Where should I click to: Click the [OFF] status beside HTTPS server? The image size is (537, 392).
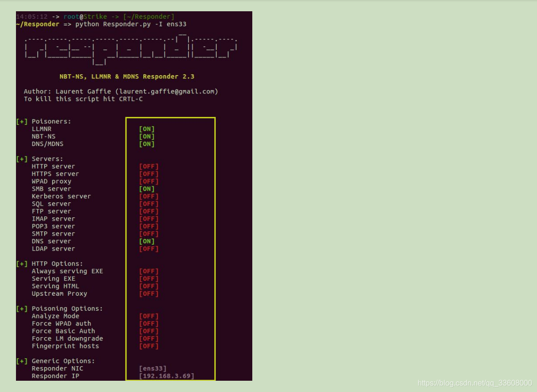pyautogui.click(x=148, y=174)
